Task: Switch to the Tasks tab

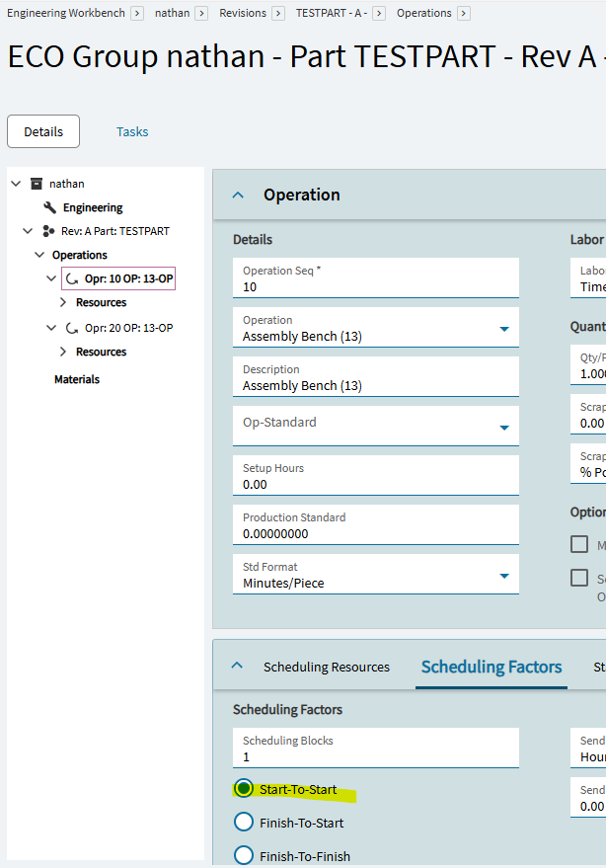Action: 132,131
